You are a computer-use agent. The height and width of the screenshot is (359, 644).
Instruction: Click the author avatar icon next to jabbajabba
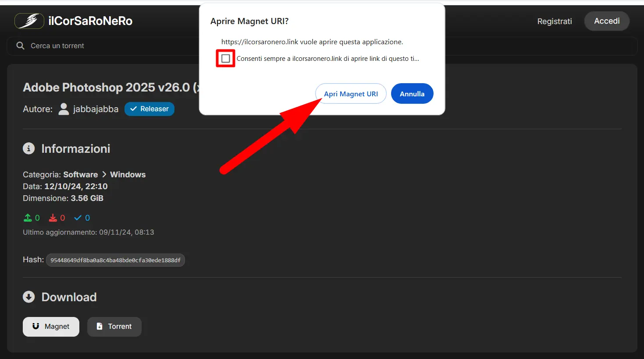(x=64, y=109)
